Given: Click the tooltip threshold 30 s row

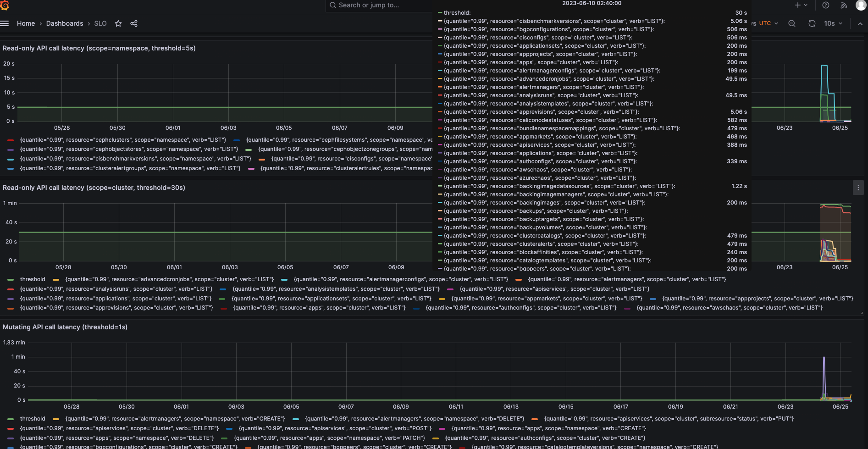Looking at the screenshot, I should [x=592, y=13].
